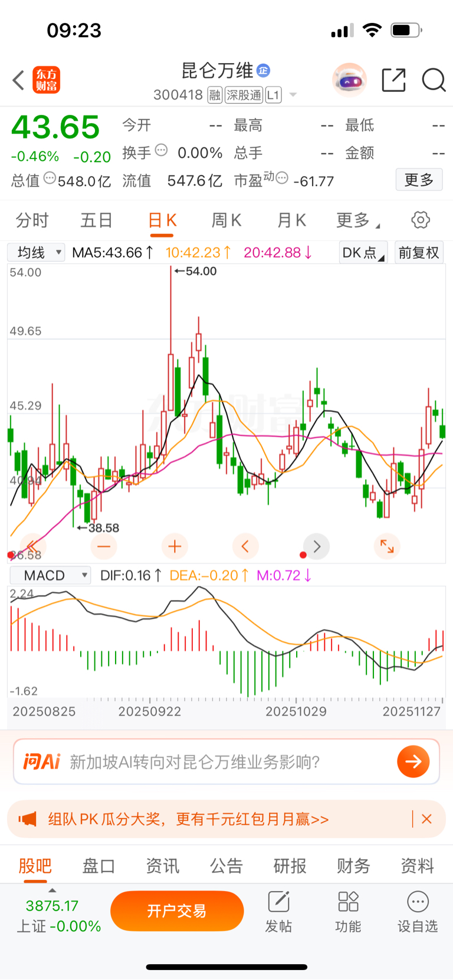Image resolution: width=453 pixels, height=980 pixels.
Task: Tap the blue verified badge beside 昆仑万维
Action: pyautogui.click(x=263, y=71)
